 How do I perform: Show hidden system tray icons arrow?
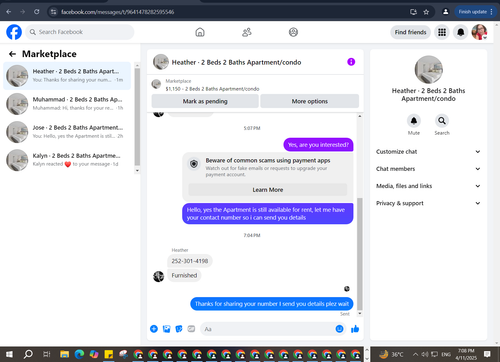415,354
